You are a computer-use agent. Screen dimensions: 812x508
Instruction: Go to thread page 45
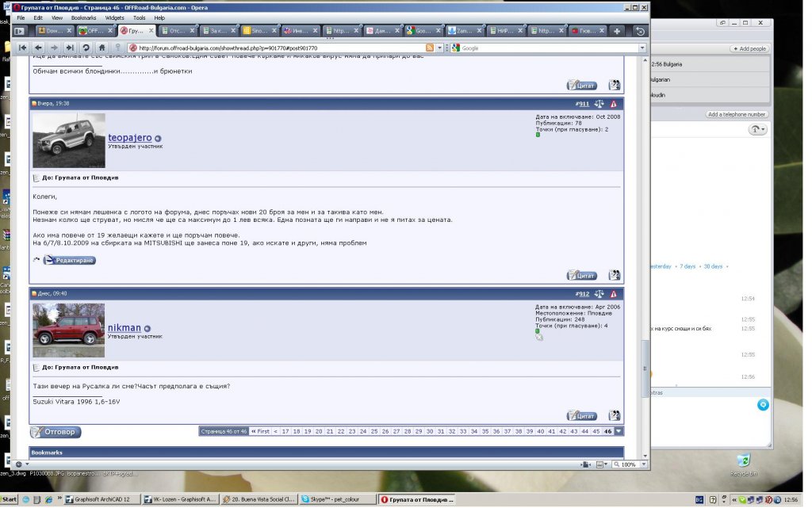[596, 431]
